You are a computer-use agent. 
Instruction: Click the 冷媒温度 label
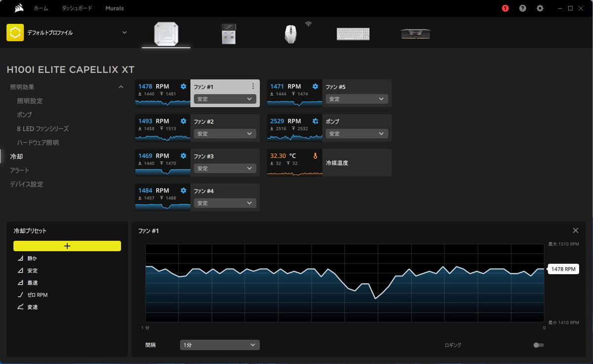coord(337,162)
